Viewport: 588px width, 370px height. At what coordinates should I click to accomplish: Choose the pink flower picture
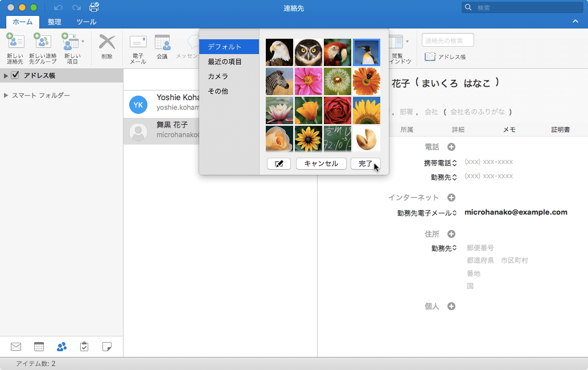(x=309, y=81)
